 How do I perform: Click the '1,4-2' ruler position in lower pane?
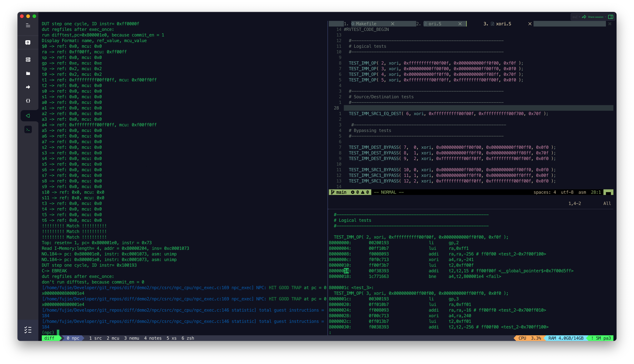click(x=575, y=204)
